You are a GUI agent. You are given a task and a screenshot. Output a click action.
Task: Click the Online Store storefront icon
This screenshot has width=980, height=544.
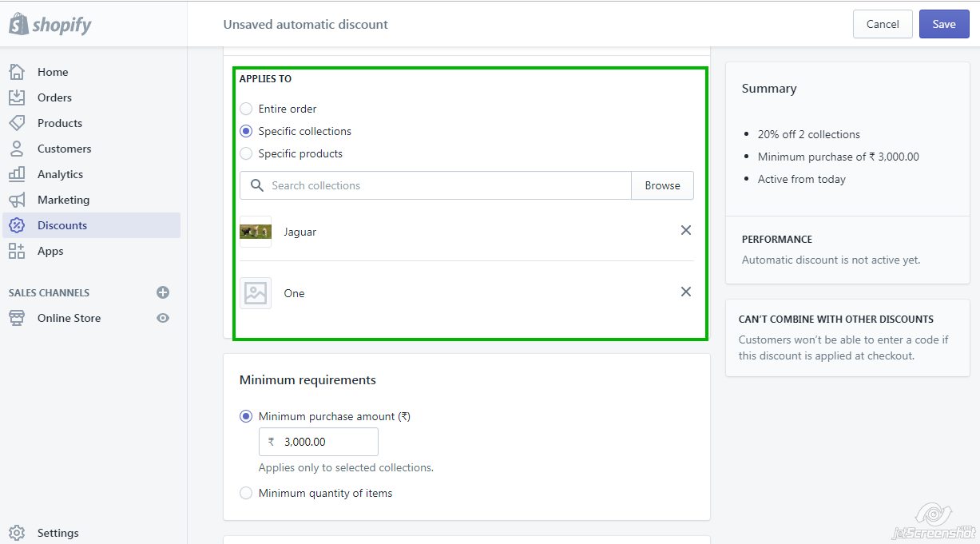(x=17, y=318)
